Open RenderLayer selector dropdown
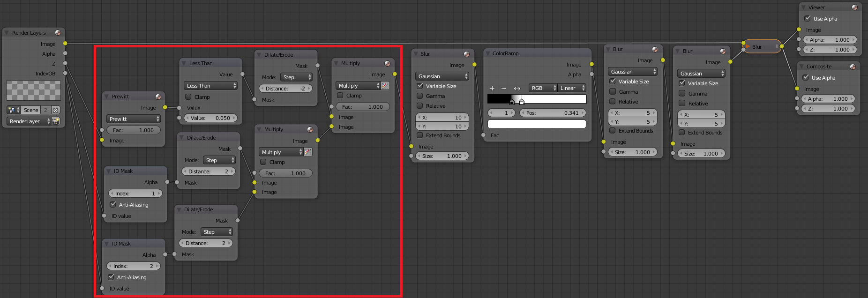The image size is (868, 298). pyautogui.click(x=29, y=121)
